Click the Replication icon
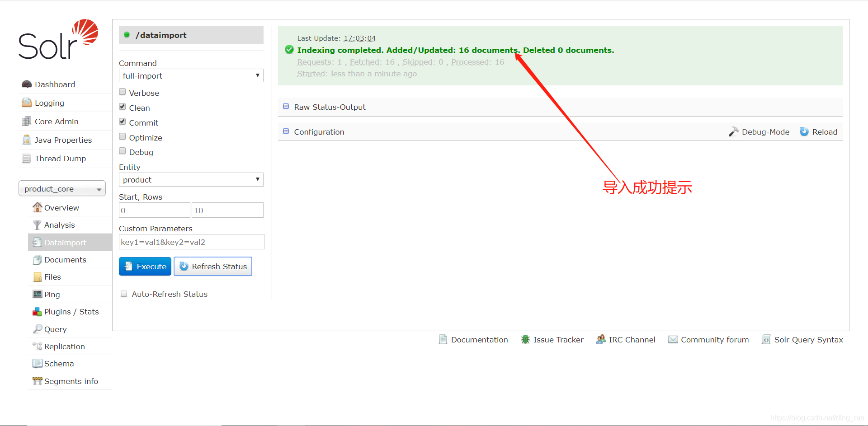Image resolution: width=868 pixels, height=426 pixels. pyautogui.click(x=37, y=346)
